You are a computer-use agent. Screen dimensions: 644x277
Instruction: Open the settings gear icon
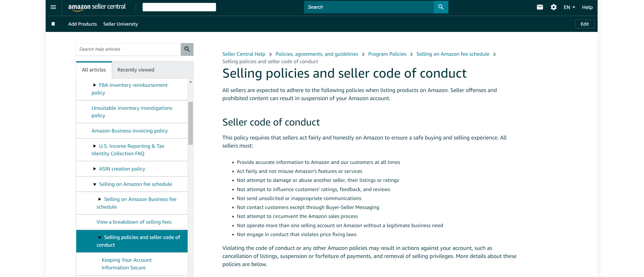point(553,7)
